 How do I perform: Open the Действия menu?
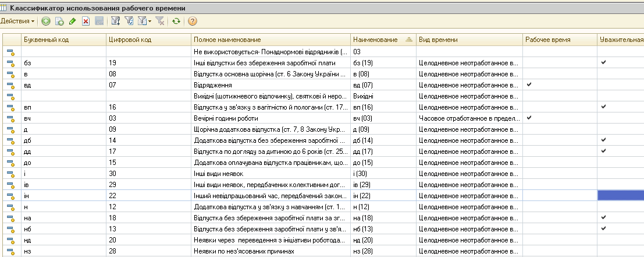pos(17,22)
